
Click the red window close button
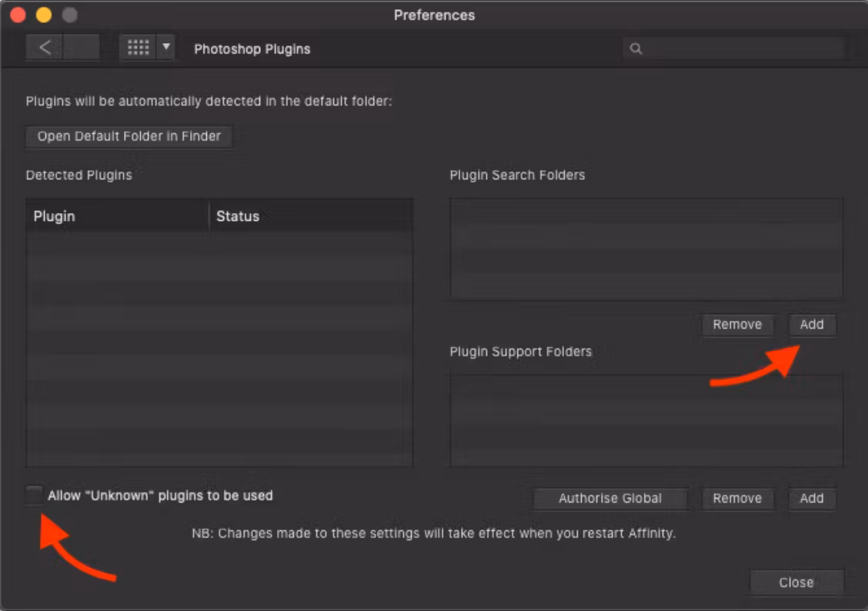18,15
